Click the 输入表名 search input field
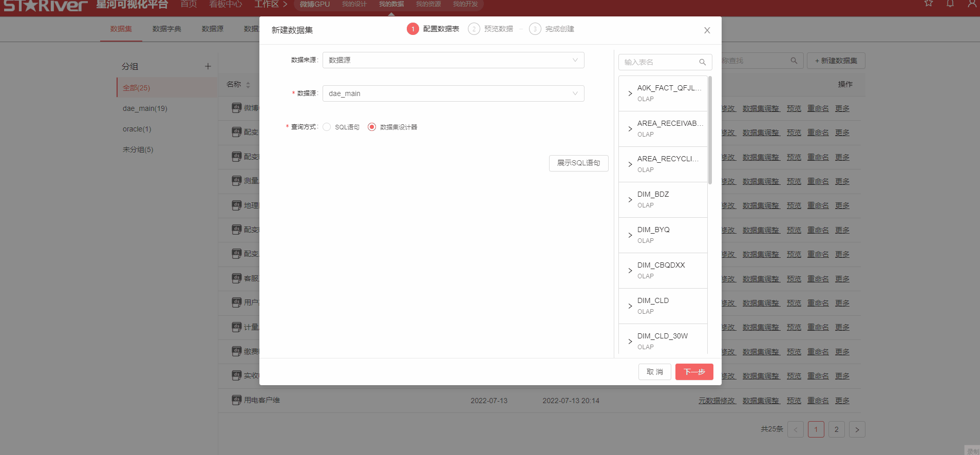The height and width of the screenshot is (455, 980). click(x=658, y=62)
